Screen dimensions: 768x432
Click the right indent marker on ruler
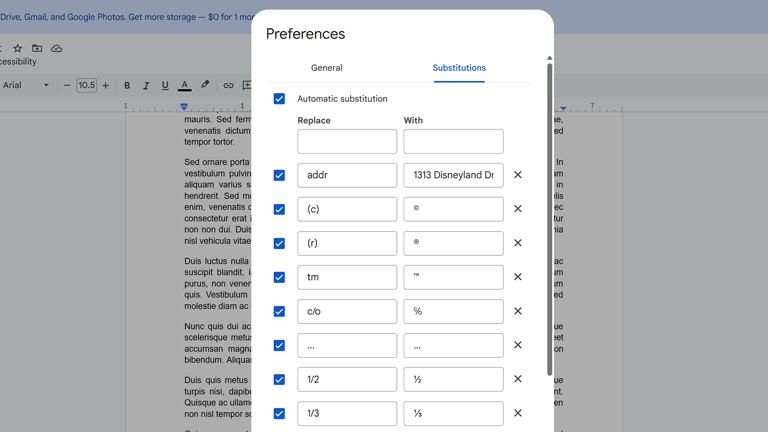pyautogui.click(x=563, y=108)
